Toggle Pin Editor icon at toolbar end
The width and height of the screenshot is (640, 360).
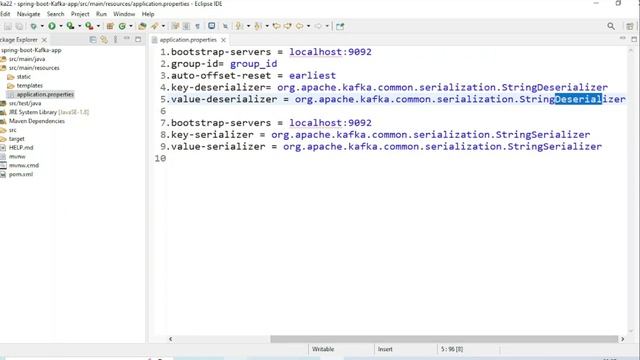[340, 26]
